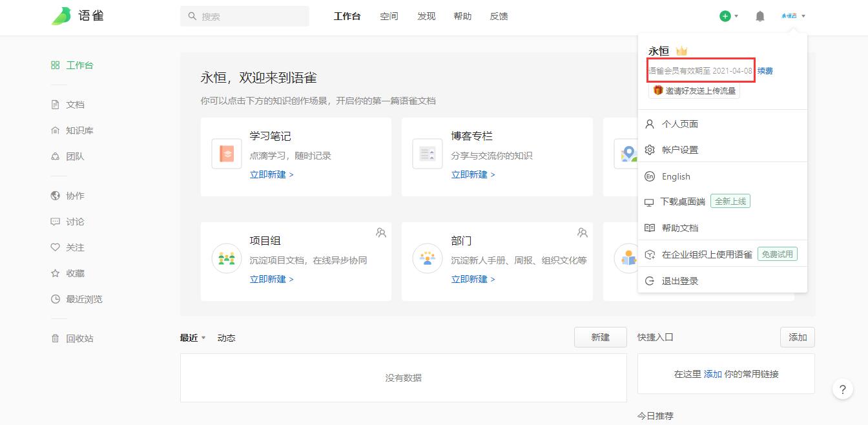Expand the 最近 dropdown
The width and height of the screenshot is (868, 425).
pos(192,338)
